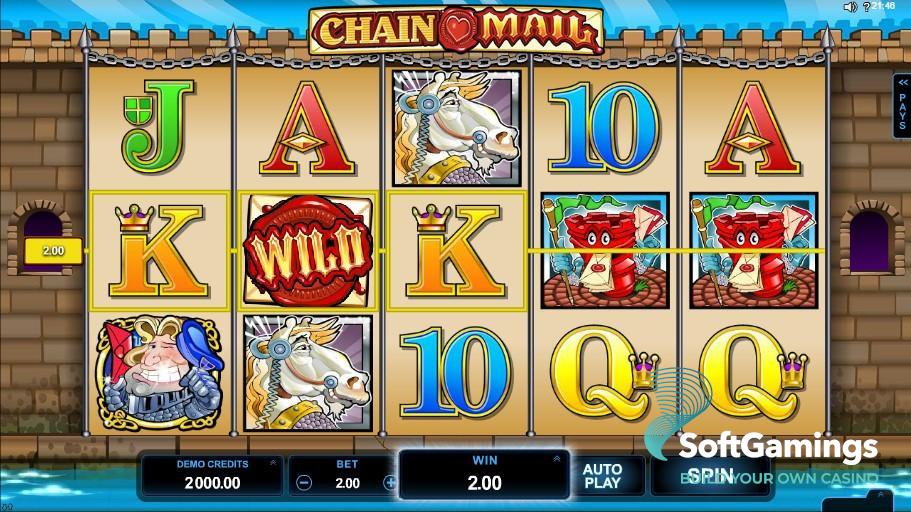
Task: Click the white horse symbol on top row
Action: pos(456,128)
